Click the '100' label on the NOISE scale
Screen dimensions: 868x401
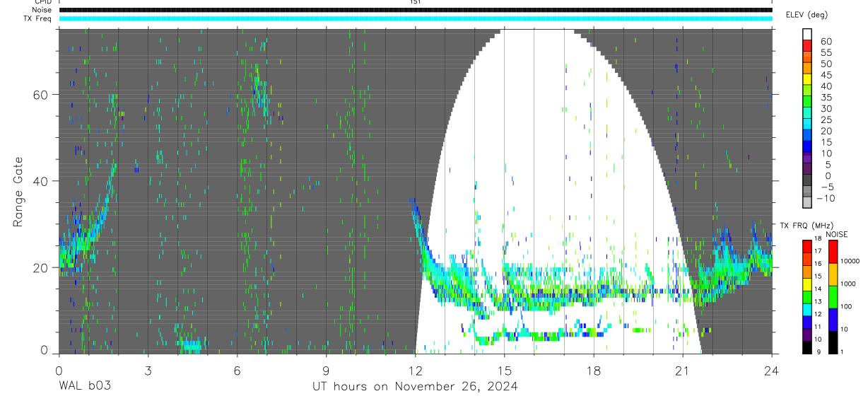847,306
